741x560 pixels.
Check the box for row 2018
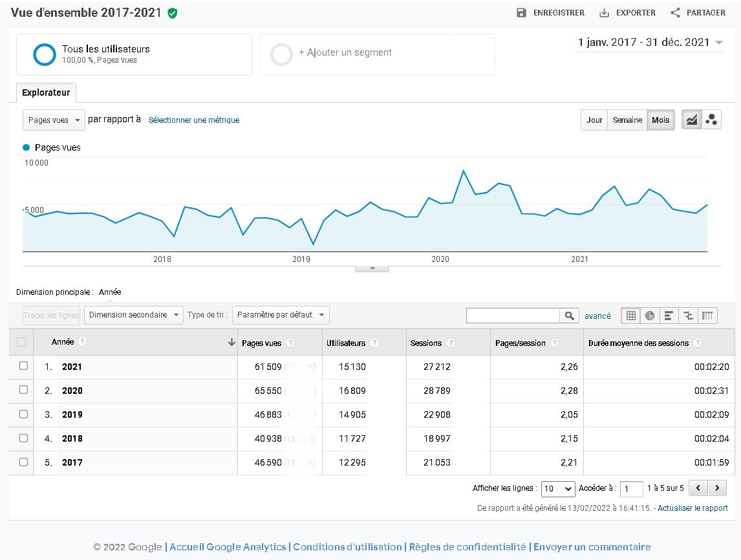pos(24,438)
